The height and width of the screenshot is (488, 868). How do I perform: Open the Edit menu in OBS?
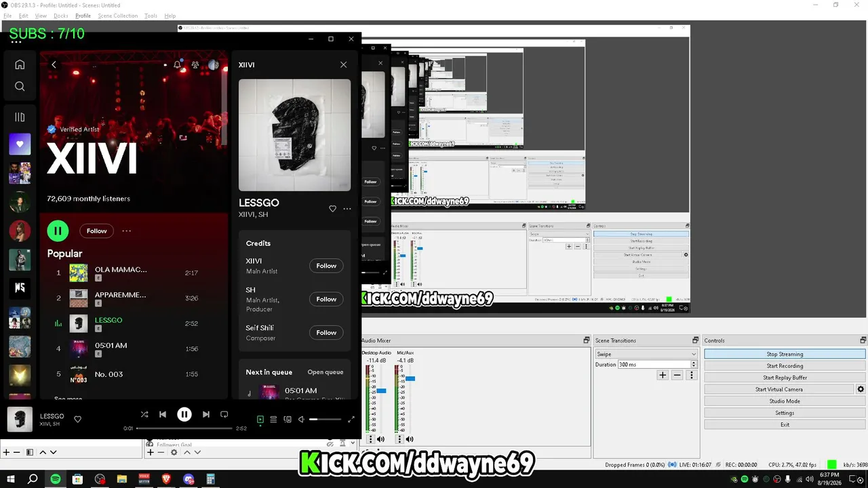coord(23,16)
